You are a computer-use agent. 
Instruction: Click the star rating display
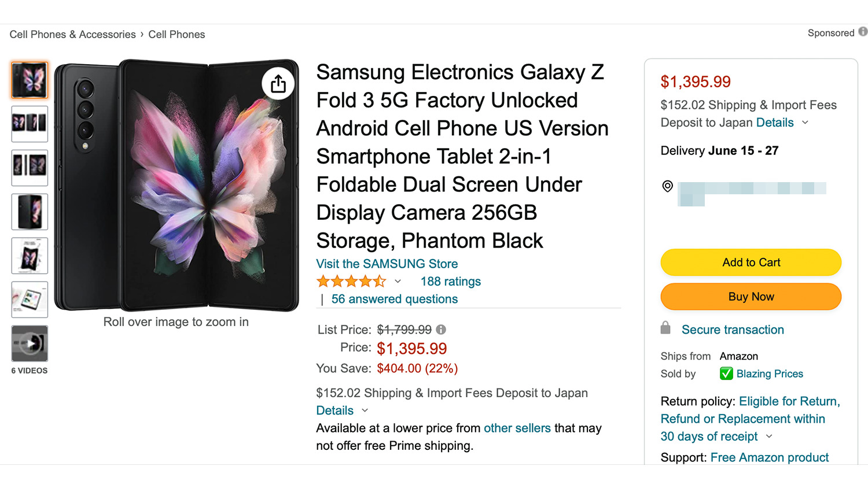[x=351, y=282]
